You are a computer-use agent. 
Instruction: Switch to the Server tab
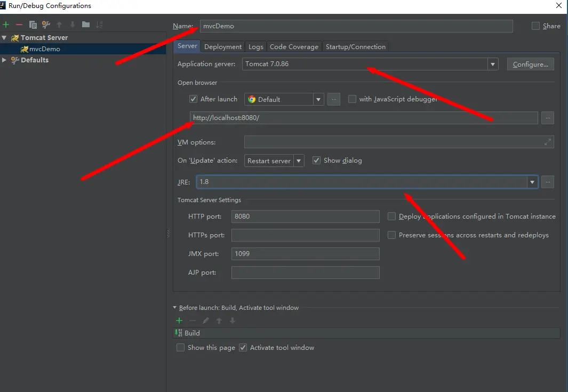click(187, 46)
